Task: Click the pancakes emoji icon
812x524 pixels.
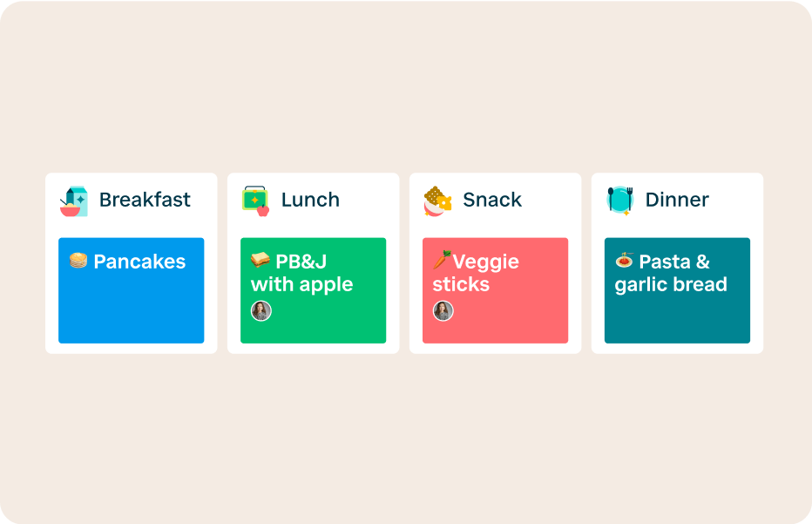Action: pyautogui.click(x=78, y=261)
